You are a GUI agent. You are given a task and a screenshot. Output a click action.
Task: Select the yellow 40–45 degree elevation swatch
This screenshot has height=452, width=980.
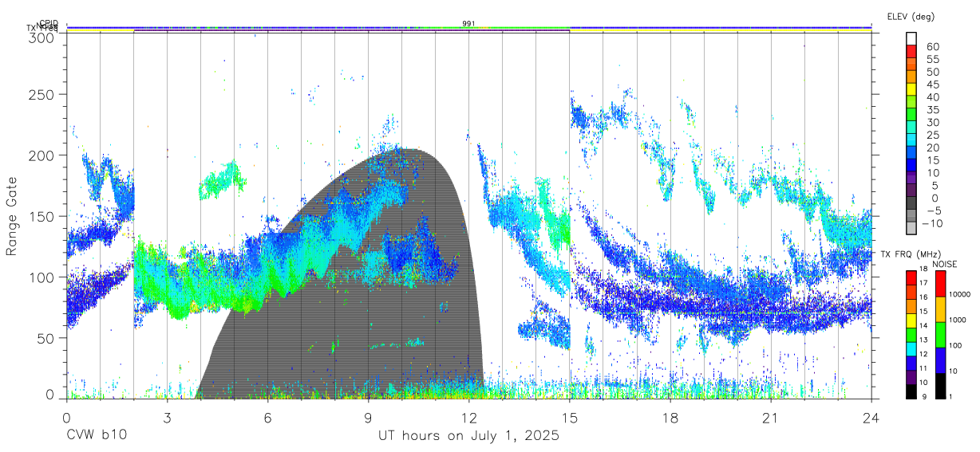(911, 90)
